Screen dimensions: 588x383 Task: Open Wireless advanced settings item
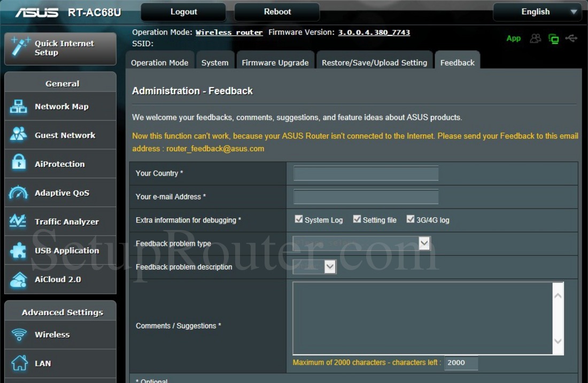point(60,335)
